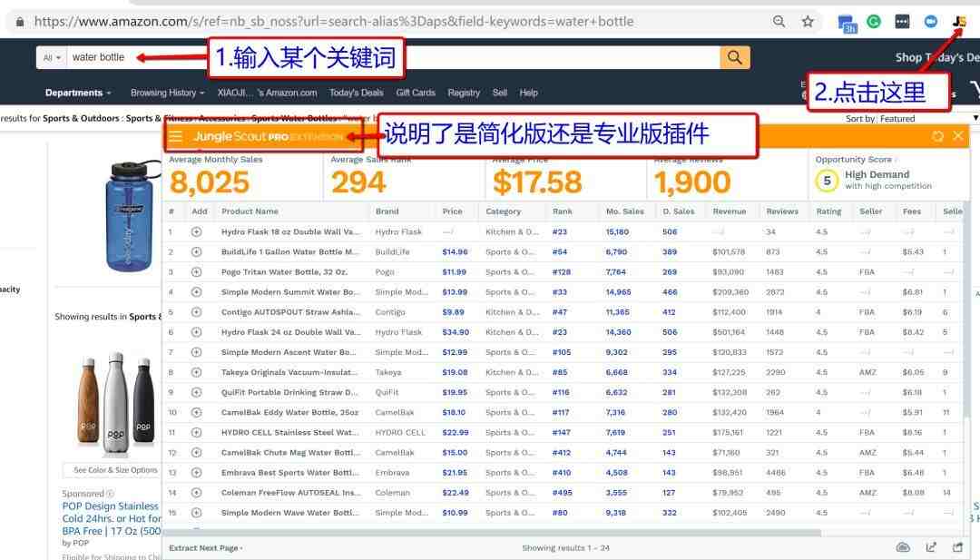Screen dimensions: 980x560
Task: Click the Opportunity Score circle showing 5
Action: click(827, 182)
